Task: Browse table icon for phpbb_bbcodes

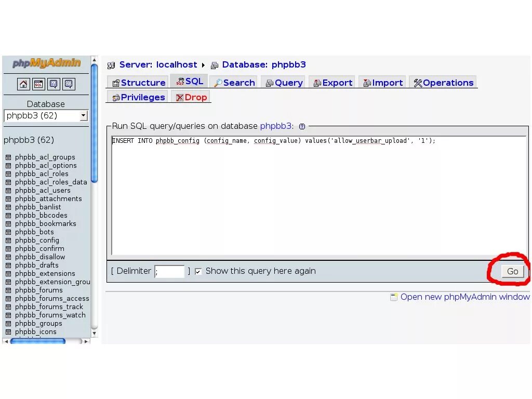Action: point(8,216)
